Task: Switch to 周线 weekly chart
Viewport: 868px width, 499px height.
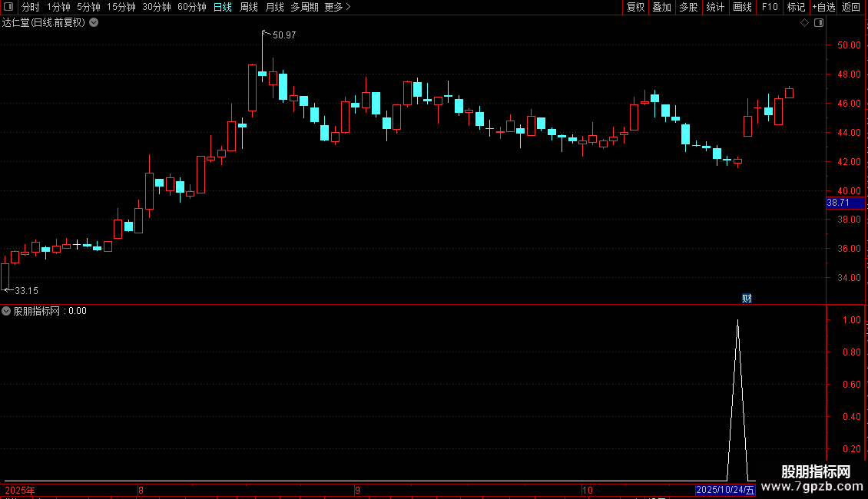Action: (x=249, y=7)
